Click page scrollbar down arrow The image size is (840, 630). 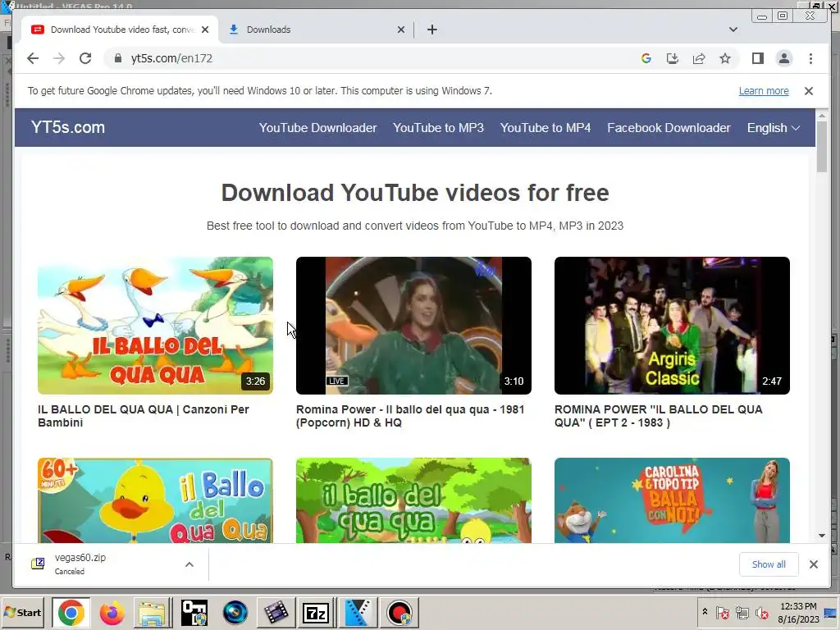click(x=822, y=536)
